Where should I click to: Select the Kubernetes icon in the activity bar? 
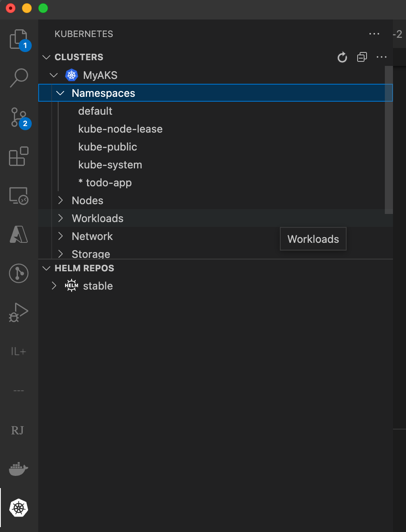18,508
